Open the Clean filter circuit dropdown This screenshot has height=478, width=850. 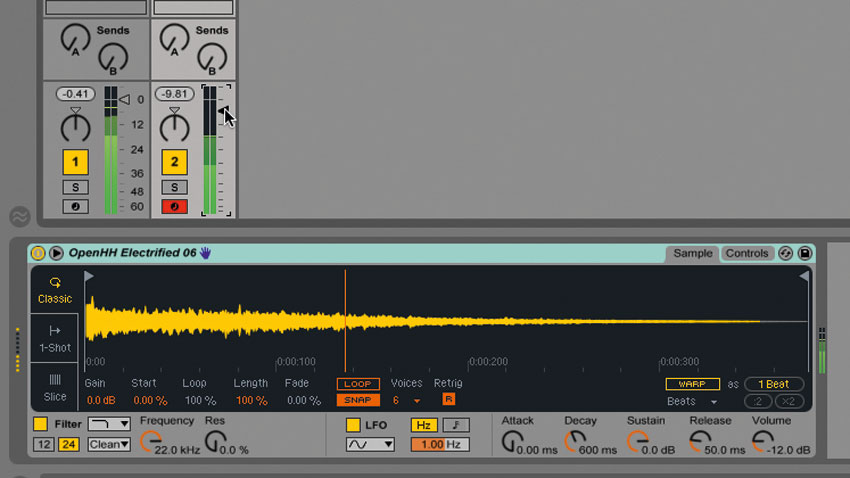click(x=109, y=444)
